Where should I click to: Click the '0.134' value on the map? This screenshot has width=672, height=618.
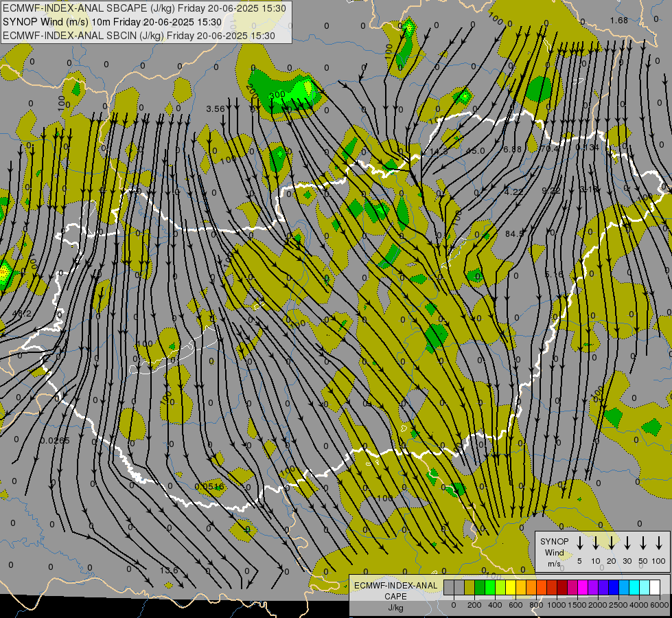pos(587,148)
